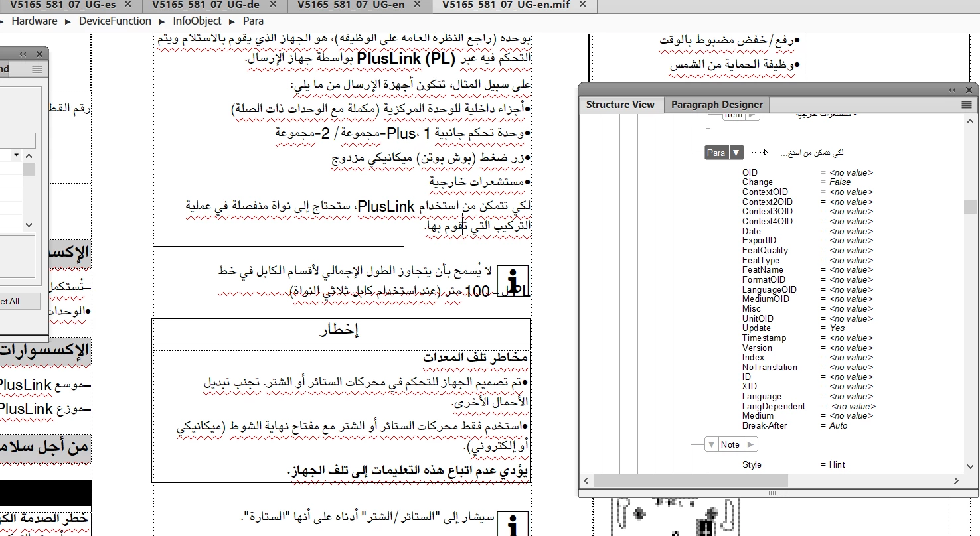Image resolution: width=980 pixels, height=536 pixels.
Task: Click left pod list scroll down arrow
Action: (29, 225)
